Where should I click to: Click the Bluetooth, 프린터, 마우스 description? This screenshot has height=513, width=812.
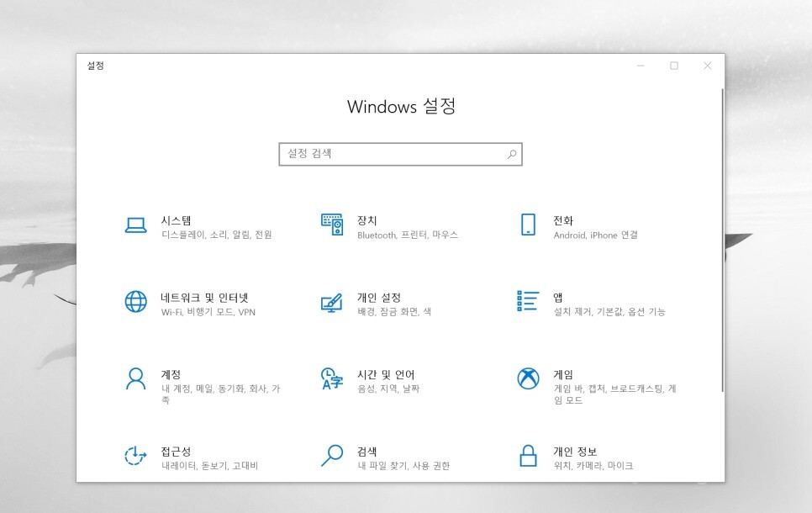coord(408,235)
